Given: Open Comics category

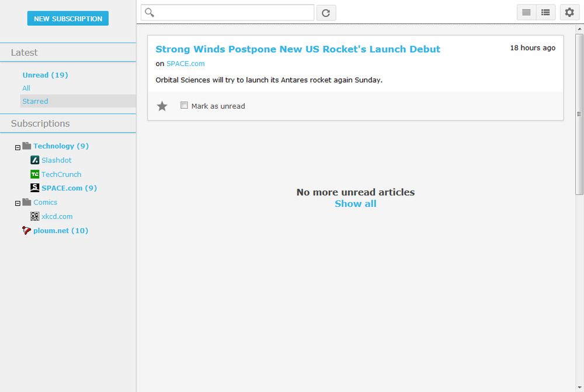Looking at the screenshot, I should click(45, 202).
